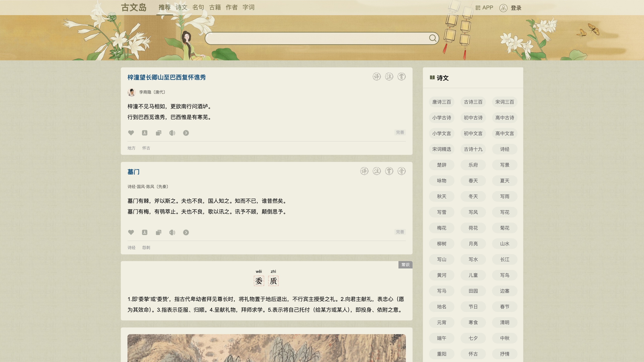The width and height of the screenshot is (644, 362).
Task: Show appreciation (赏) for the 李商隐 poem
Action: click(x=401, y=77)
